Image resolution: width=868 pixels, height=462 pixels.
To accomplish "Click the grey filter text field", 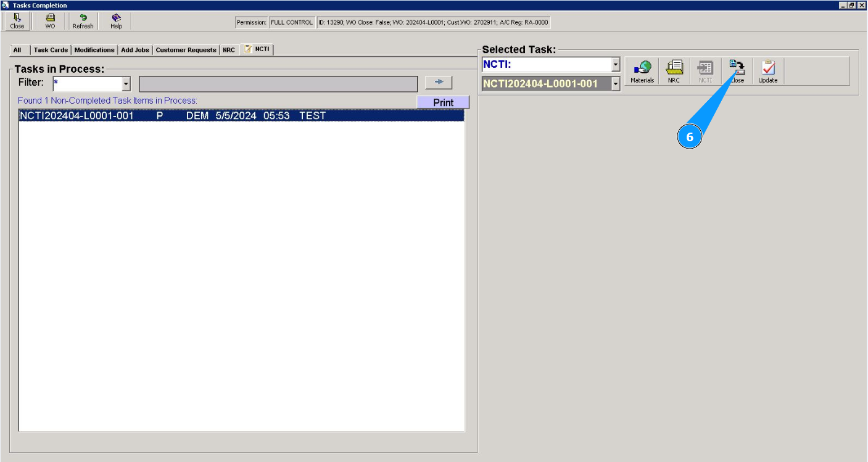I will pyautogui.click(x=278, y=84).
